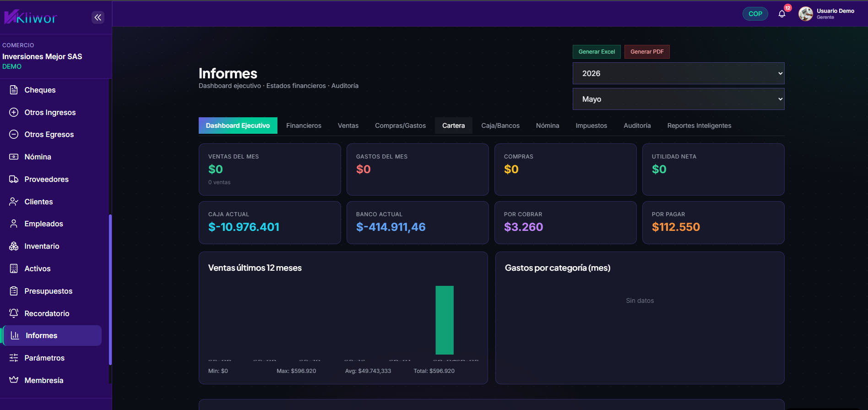Click the Inversiones Mejor SAS company name
868x410 pixels.
pos(42,56)
